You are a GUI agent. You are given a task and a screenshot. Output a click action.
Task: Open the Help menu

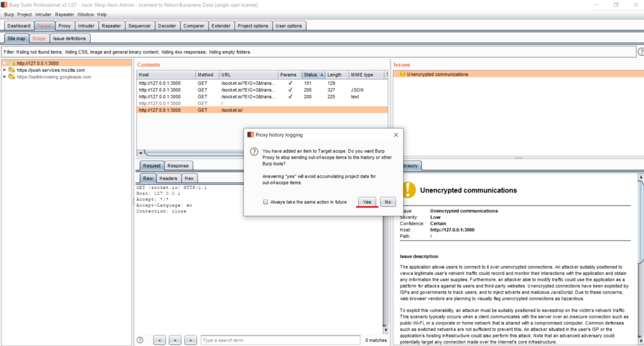click(102, 15)
